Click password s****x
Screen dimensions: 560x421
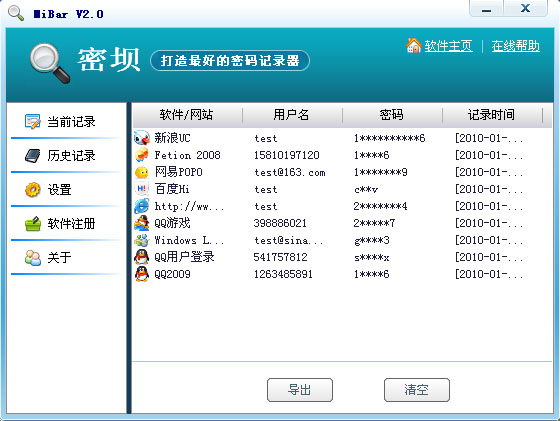pyautogui.click(x=371, y=257)
